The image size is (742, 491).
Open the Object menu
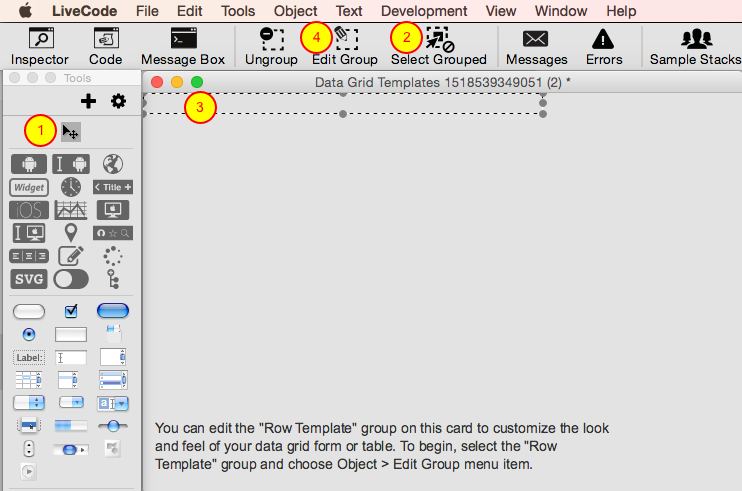296,11
